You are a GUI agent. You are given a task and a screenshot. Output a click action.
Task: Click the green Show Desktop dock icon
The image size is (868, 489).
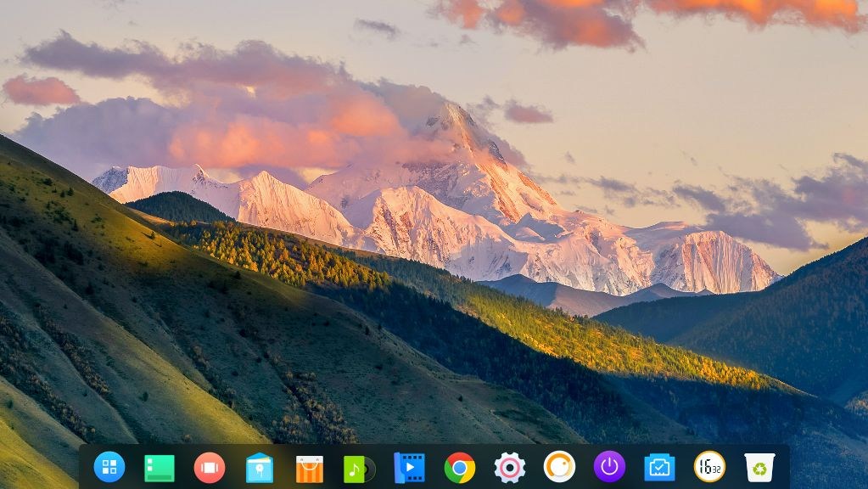(160, 469)
